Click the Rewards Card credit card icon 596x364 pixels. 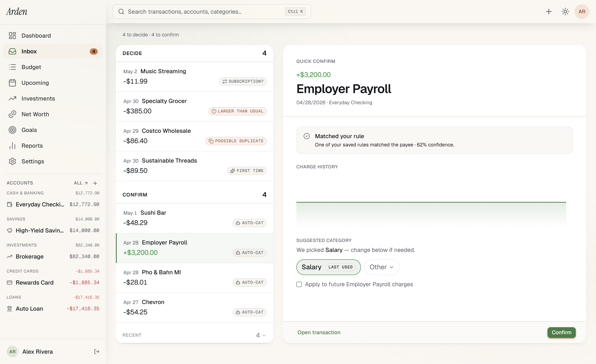click(x=10, y=283)
